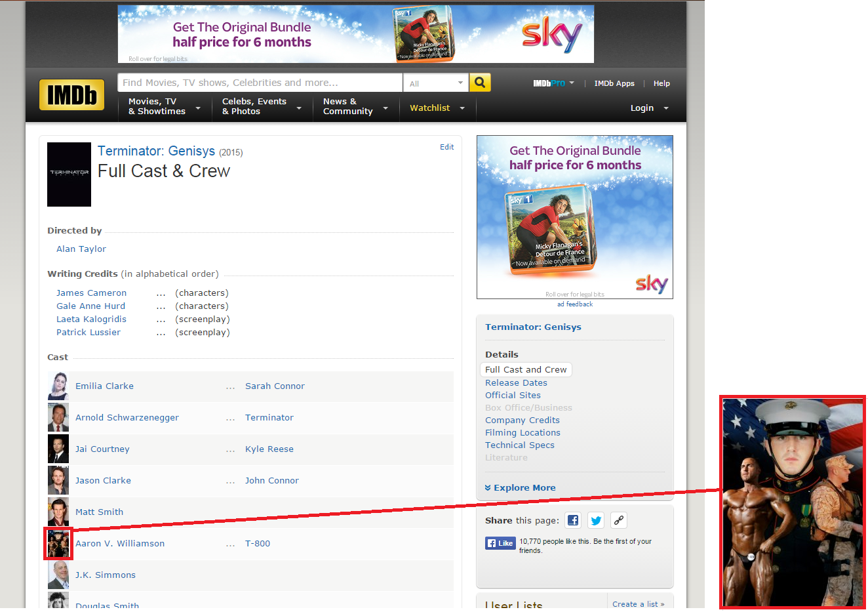The image size is (868, 614).
Task: Expand the Celebs, Events & Photos menu
Action: coord(262,106)
